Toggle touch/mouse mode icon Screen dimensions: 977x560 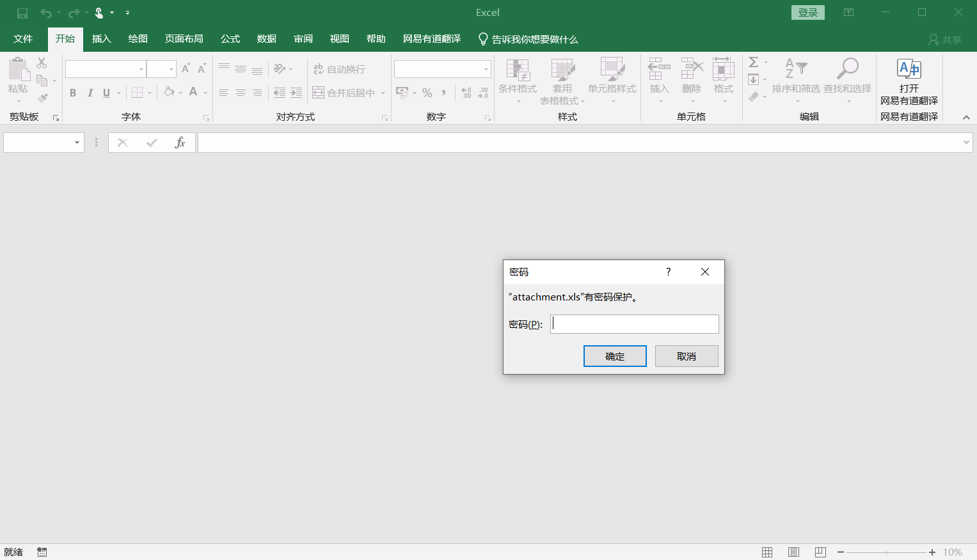coord(99,13)
